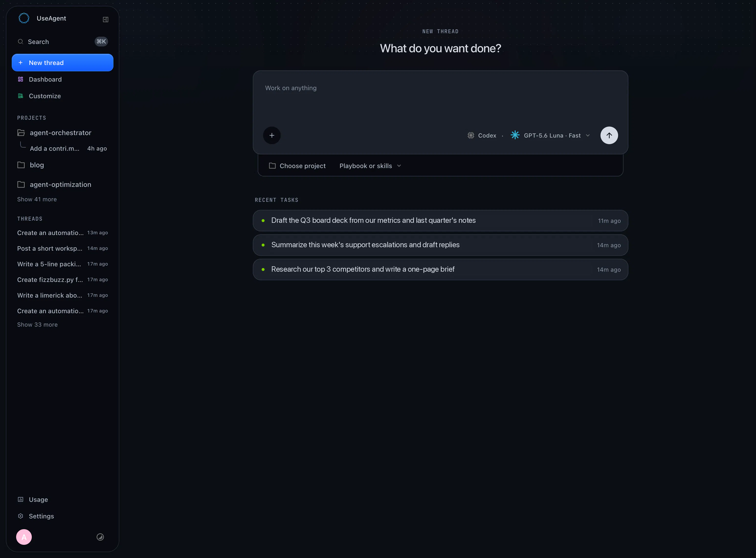The height and width of the screenshot is (558, 756).
Task: Click the Usage chart icon
Action: click(21, 500)
